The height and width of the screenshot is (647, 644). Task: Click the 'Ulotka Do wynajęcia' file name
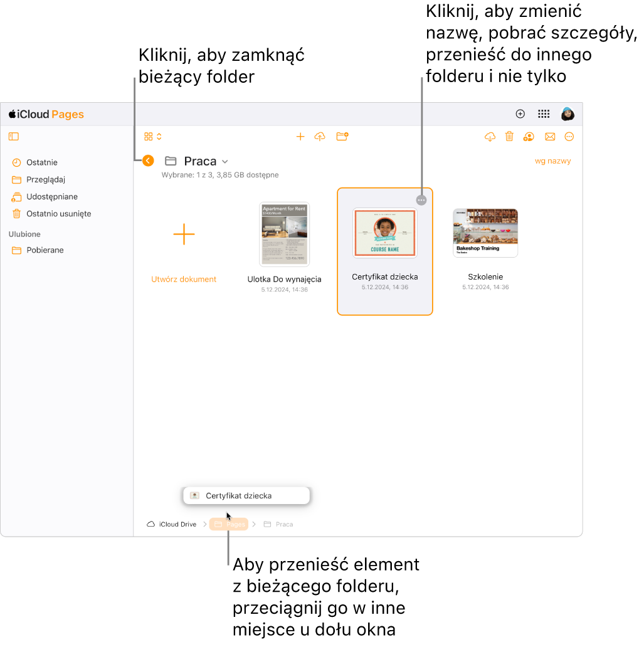[x=285, y=280]
